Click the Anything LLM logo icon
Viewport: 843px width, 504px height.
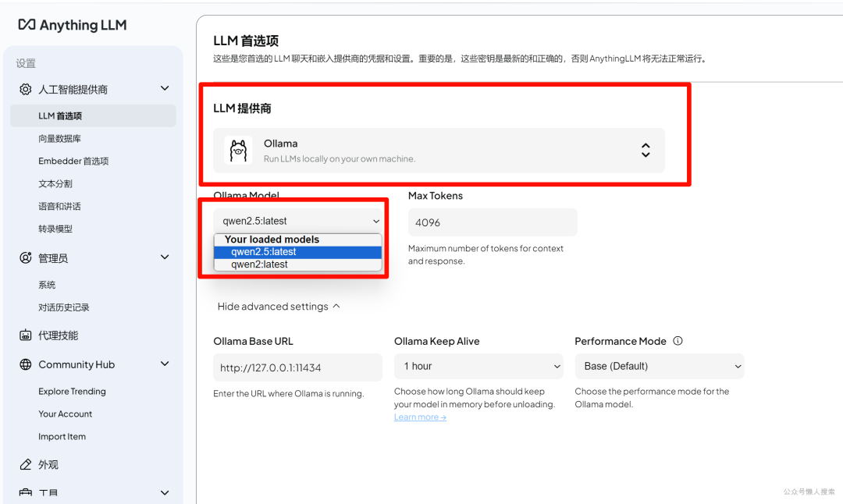pyautogui.click(x=27, y=25)
